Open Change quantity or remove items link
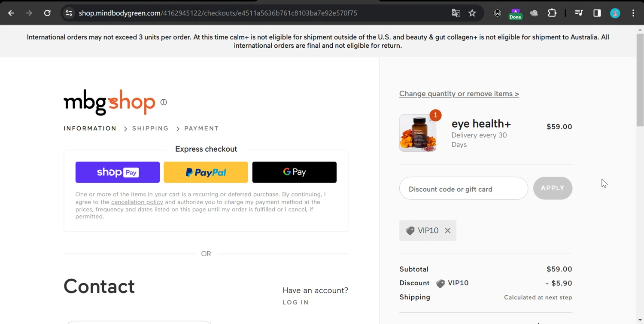Viewport: 644px width, 324px height. click(459, 94)
